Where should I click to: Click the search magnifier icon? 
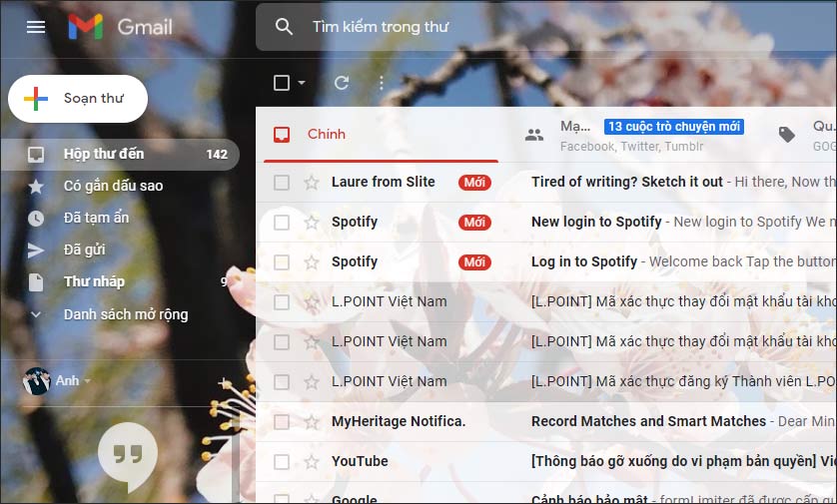[x=284, y=27]
